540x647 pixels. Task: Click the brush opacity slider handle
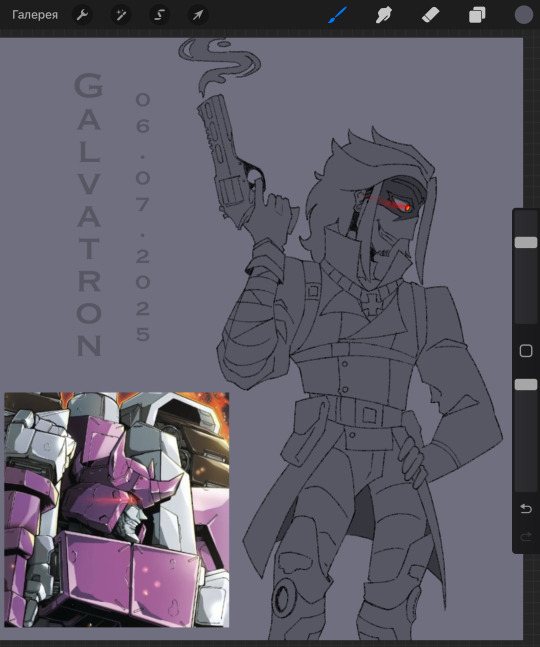click(526, 385)
